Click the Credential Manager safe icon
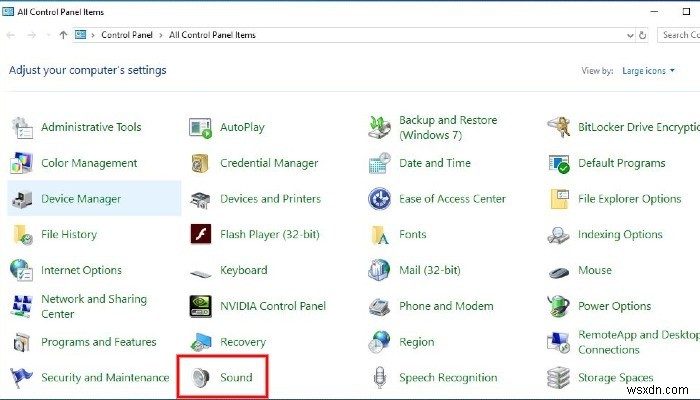Image resolution: width=700 pixels, height=400 pixels. point(200,163)
